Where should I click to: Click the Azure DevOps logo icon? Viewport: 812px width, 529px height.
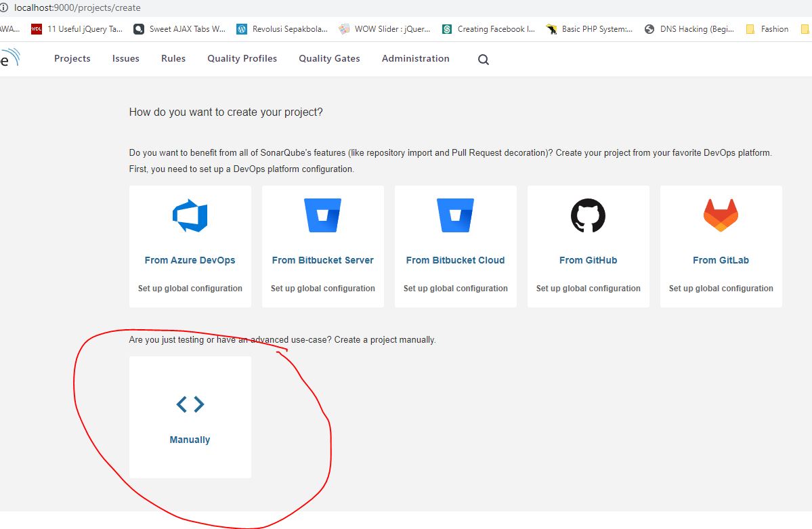pyautogui.click(x=190, y=215)
